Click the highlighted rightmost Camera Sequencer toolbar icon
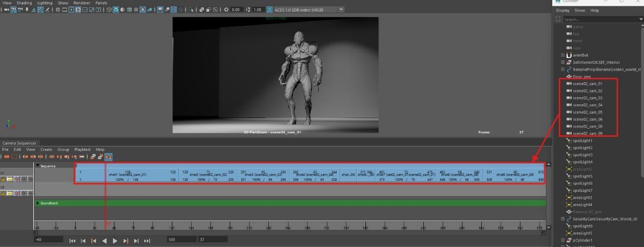 coord(109,157)
